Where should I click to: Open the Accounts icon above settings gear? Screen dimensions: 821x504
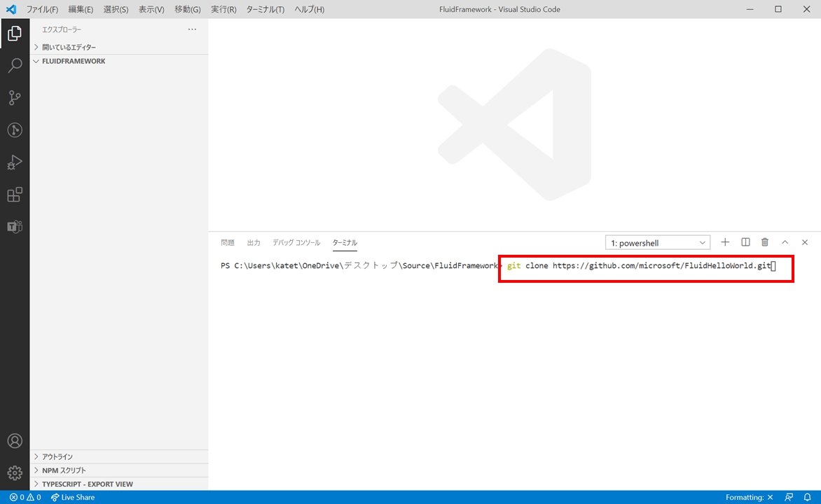click(x=15, y=440)
